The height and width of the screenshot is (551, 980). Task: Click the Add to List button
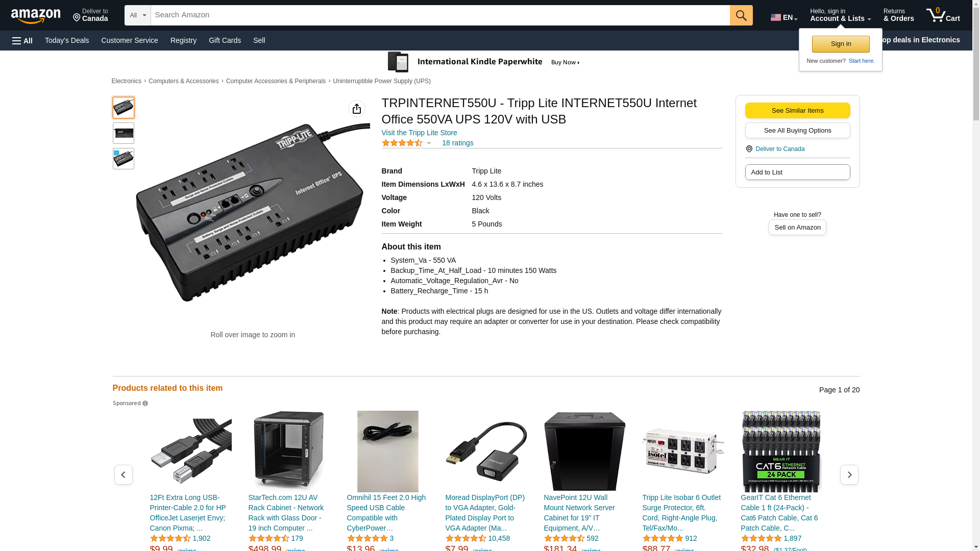[x=797, y=172]
